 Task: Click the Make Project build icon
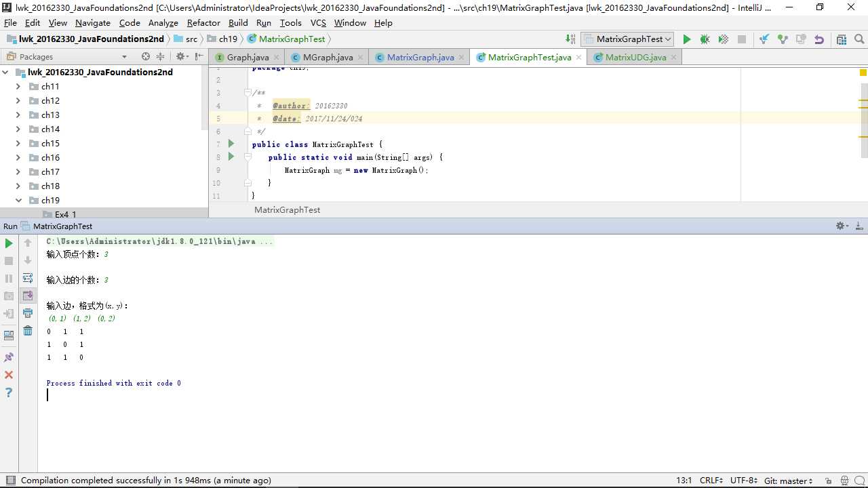570,39
